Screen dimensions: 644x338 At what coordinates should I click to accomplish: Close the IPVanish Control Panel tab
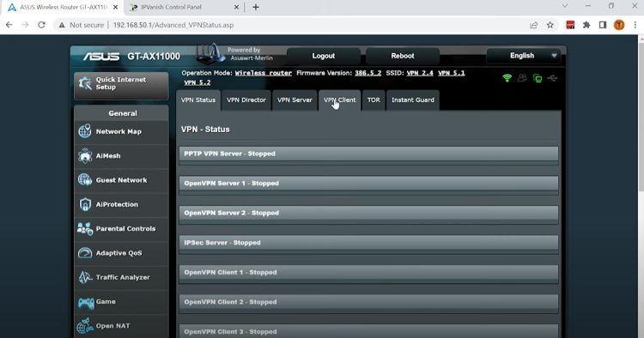pyautogui.click(x=237, y=8)
